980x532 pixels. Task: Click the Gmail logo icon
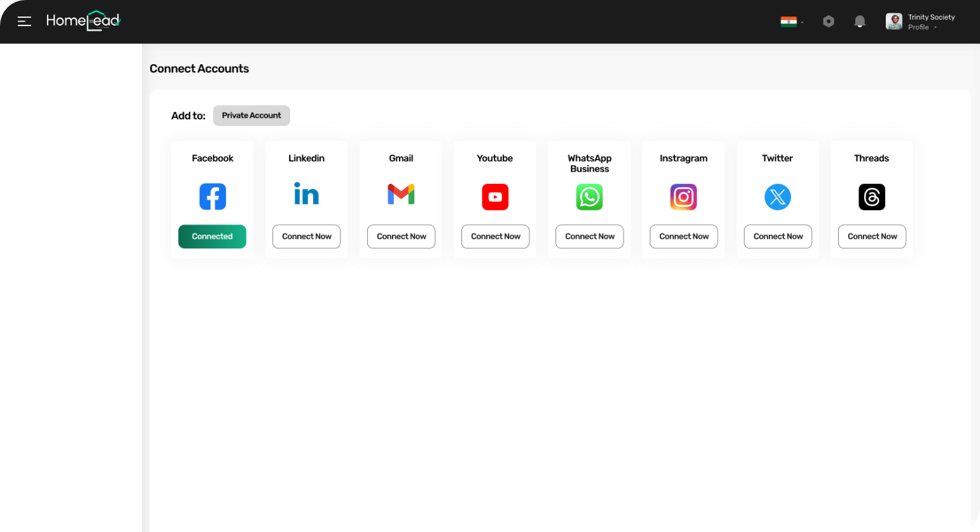(401, 194)
